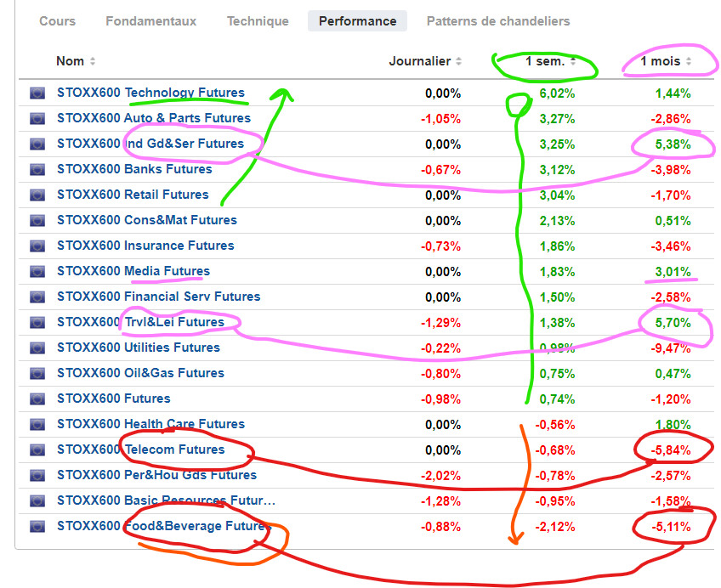721x588 pixels.
Task: Click the 5,70% monthly Trvl&Lei value
Action: (x=673, y=323)
